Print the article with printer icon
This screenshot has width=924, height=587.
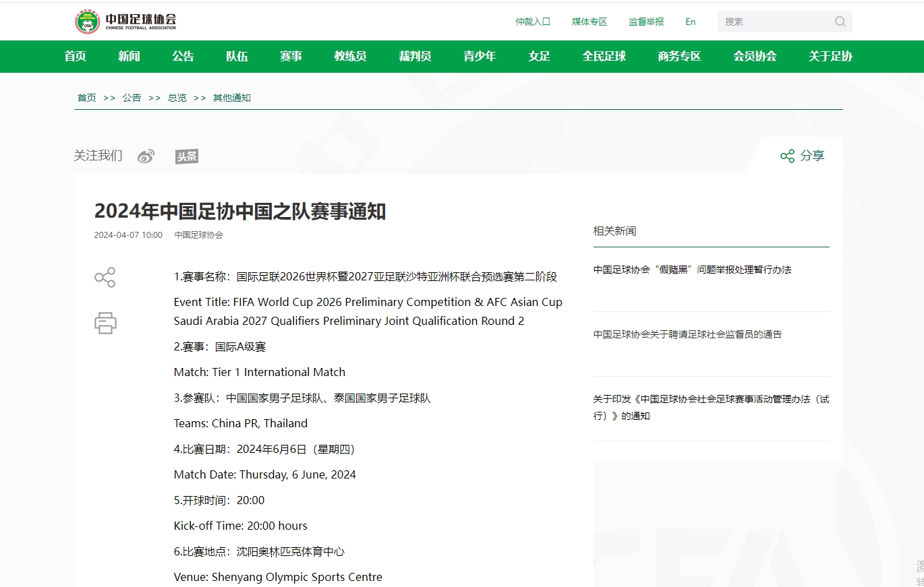pos(105,323)
